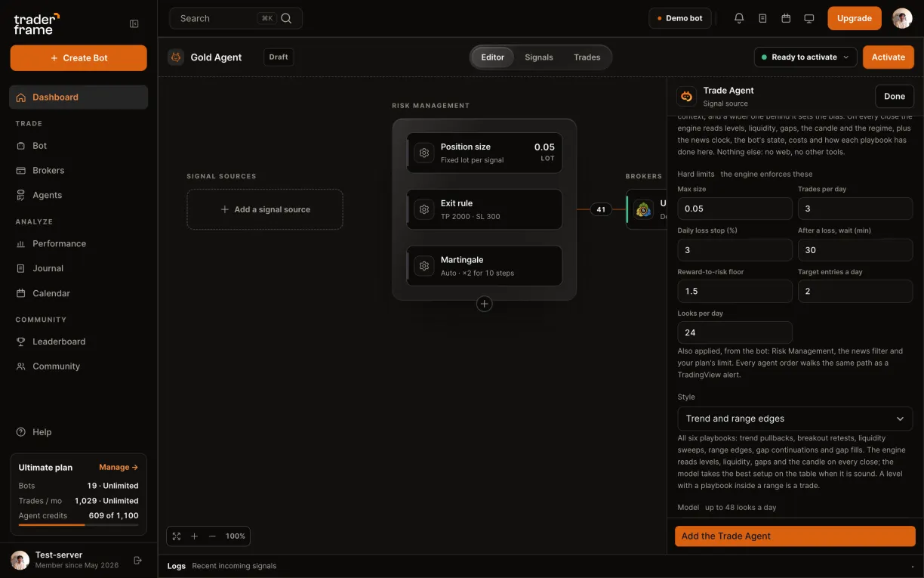Open Leaderboard in the sidebar
This screenshot has width=924, height=578.
pos(79,342)
